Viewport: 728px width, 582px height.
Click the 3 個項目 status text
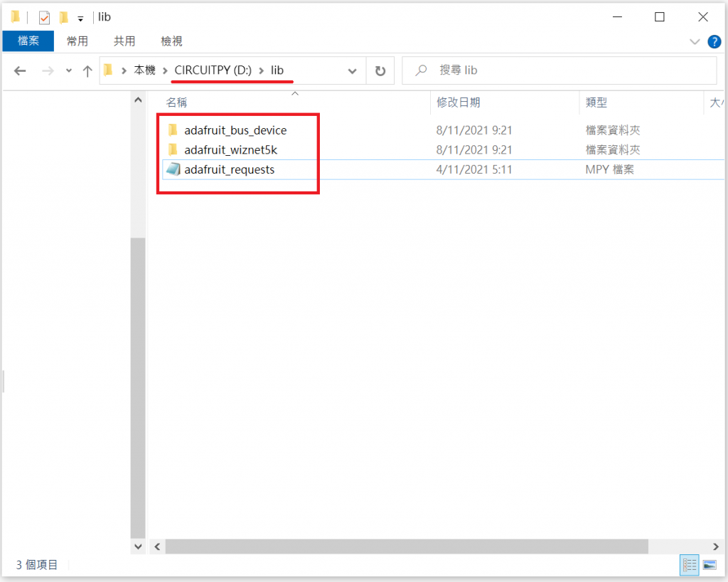[x=37, y=565]
